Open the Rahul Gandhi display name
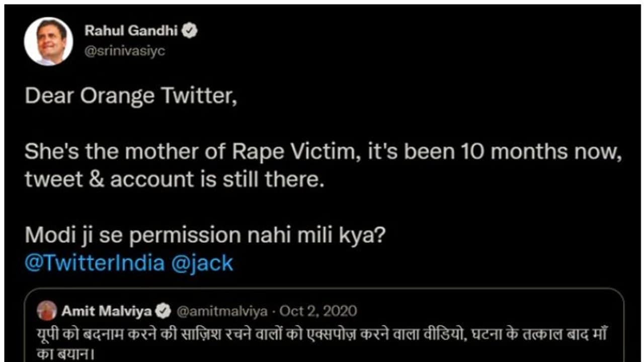644x362 pixels. coord(131,31)
